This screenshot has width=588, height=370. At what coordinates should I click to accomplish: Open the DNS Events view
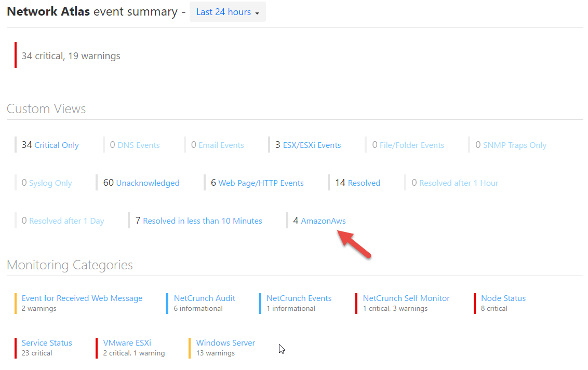pos(139,145)
